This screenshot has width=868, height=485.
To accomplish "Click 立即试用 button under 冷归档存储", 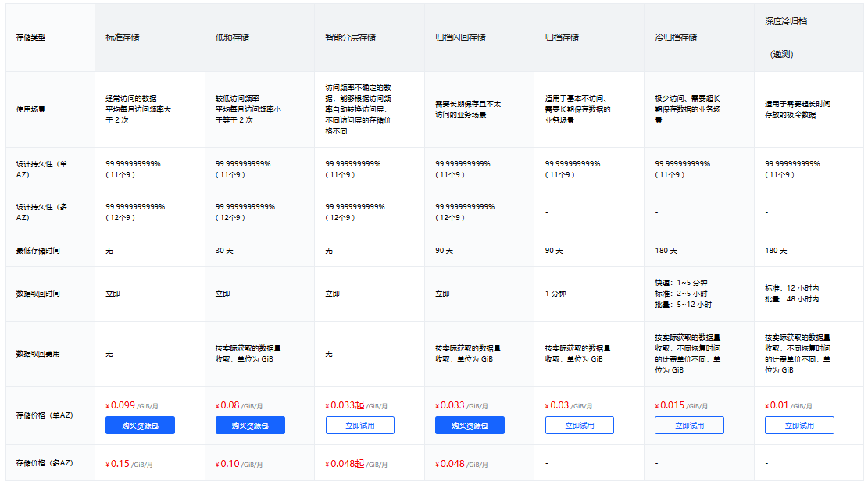I will coord(689,425).
